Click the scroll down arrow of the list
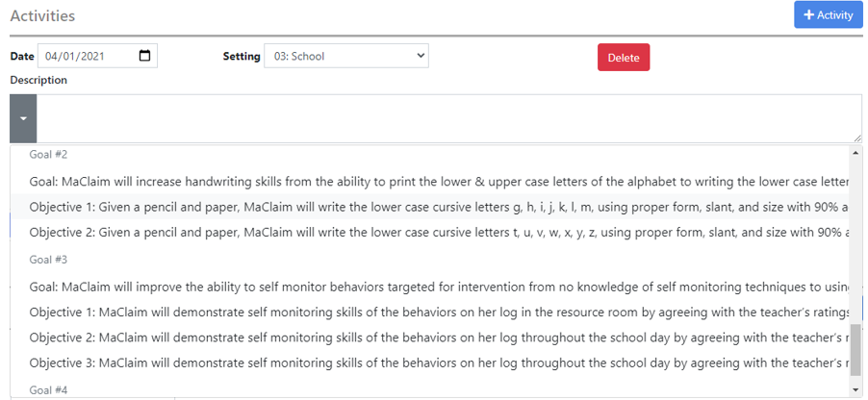The image size is (868, 400). click(855, 389)
